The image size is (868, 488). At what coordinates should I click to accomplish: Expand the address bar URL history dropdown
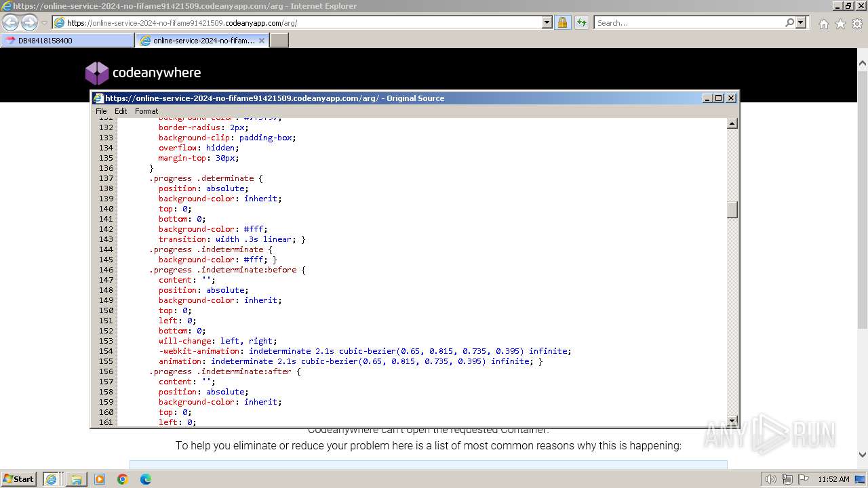tap(547, 22)
